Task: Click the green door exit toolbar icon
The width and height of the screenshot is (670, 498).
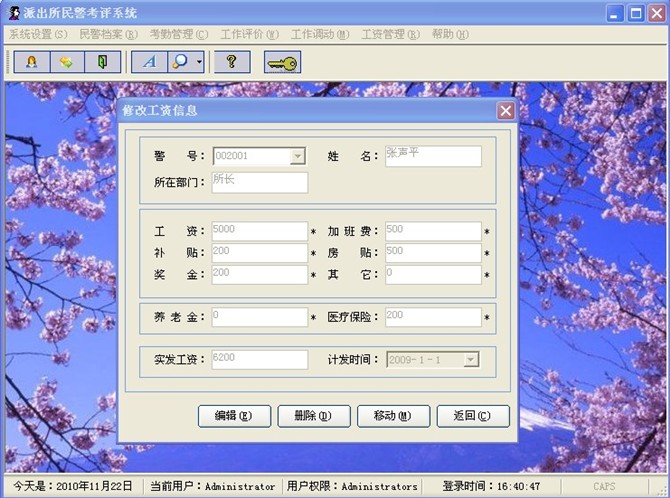Action: click(103, 62)
